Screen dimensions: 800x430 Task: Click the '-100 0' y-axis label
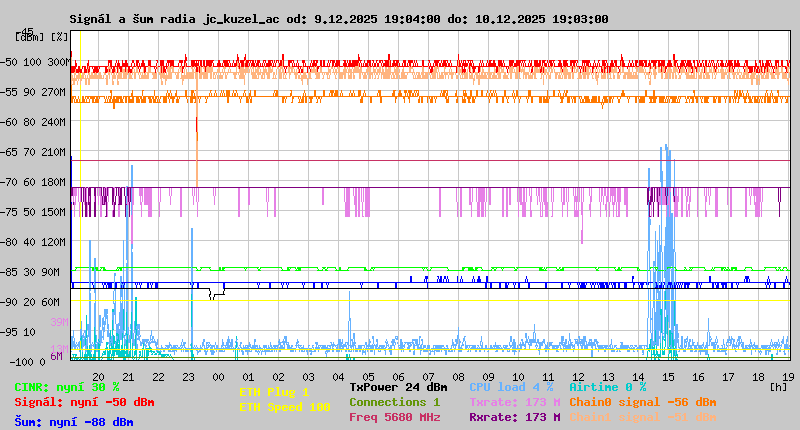(x=28, y=362)
